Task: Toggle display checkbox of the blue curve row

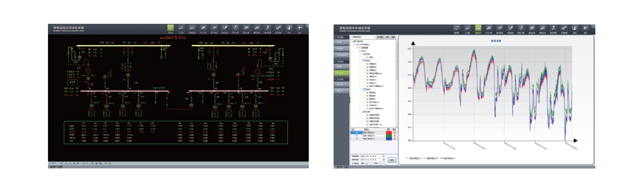Action: coord(357,139)
